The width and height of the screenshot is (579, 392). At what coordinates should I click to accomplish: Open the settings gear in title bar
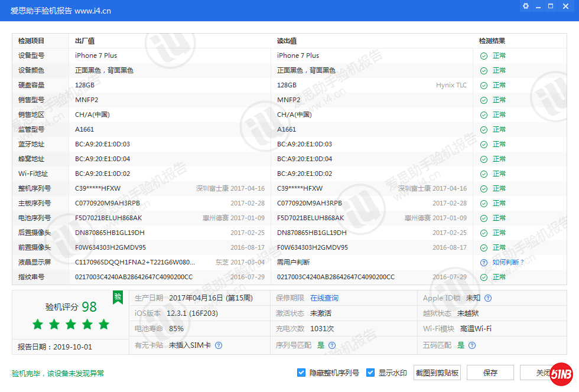(526, 6)
